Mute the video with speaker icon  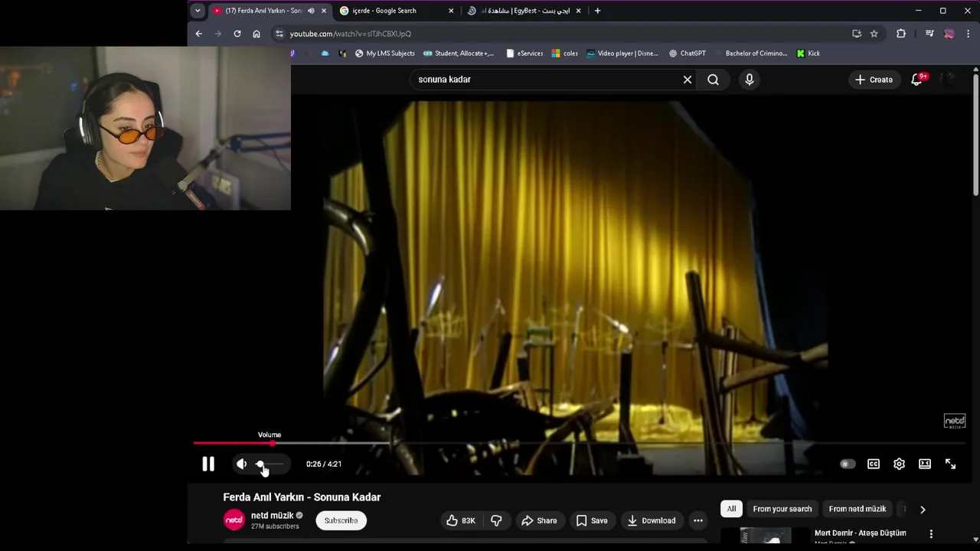click(x=241, y=464)
